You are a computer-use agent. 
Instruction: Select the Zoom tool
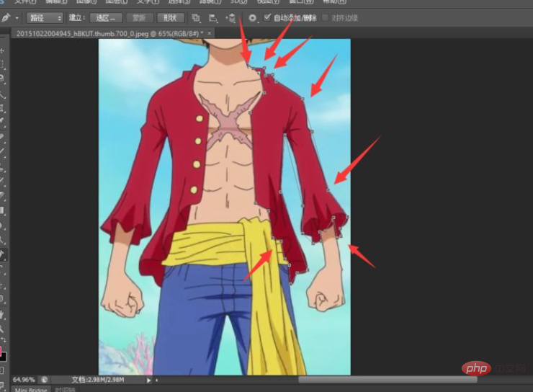click(x=2, y=329)
